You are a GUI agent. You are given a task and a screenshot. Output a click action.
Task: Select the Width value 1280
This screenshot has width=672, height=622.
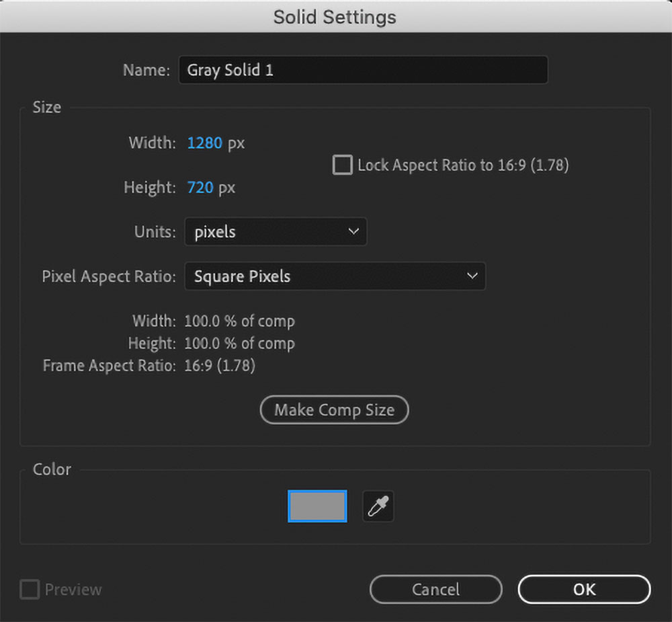pos(204,143)
